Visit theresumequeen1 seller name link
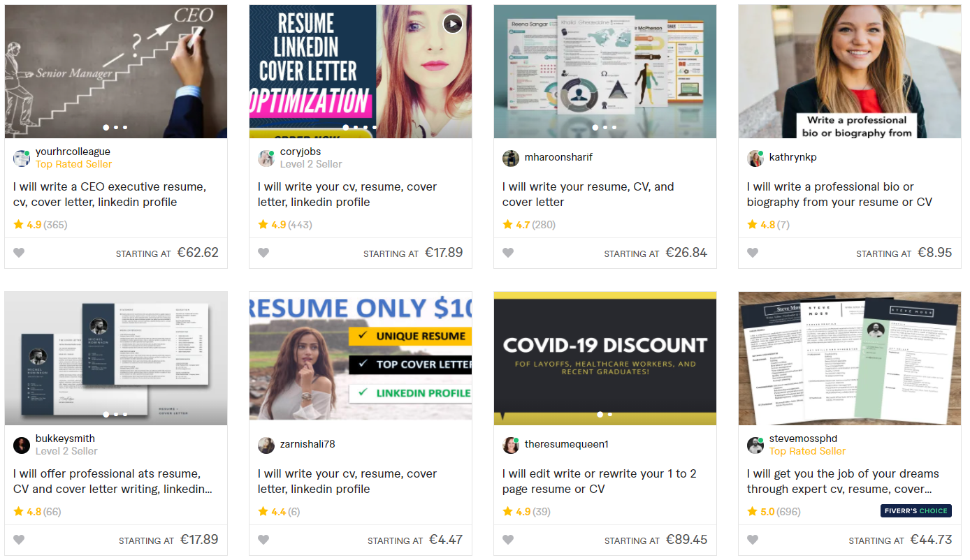970x560 pixels. [567, 444]
